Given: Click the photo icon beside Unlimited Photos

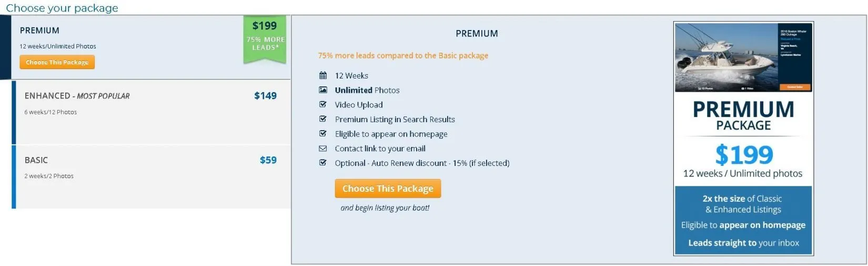Looking at the screenshot, I should pyautogui.click(x=323, y=90).
